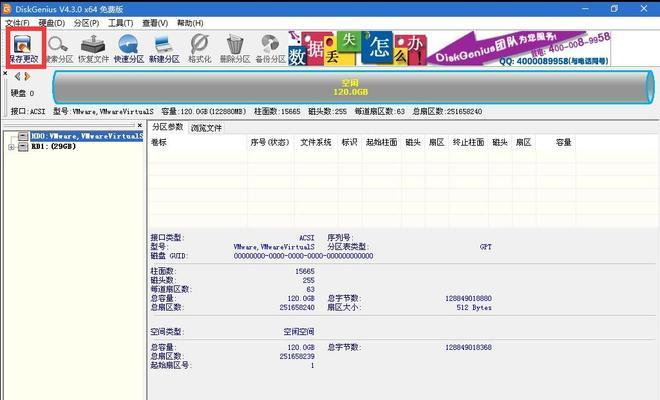Click the RD1 disk drive icon in tree

coord(23,147)
